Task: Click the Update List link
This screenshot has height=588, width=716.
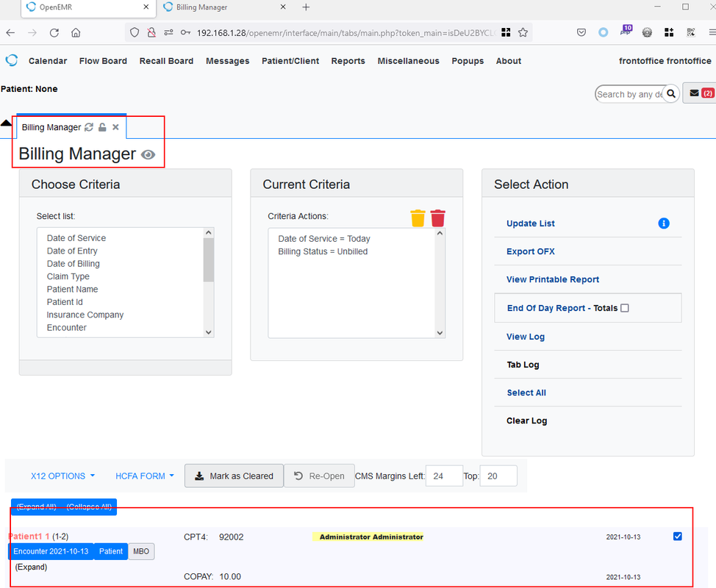Action: [530, 223]
